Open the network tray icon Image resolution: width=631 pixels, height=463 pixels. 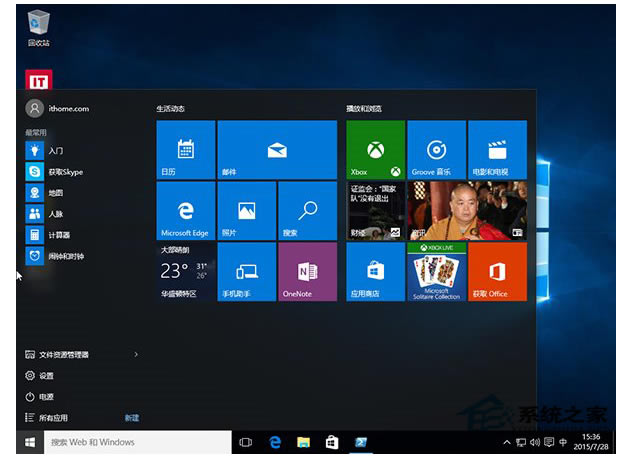[x=521, y=442]
